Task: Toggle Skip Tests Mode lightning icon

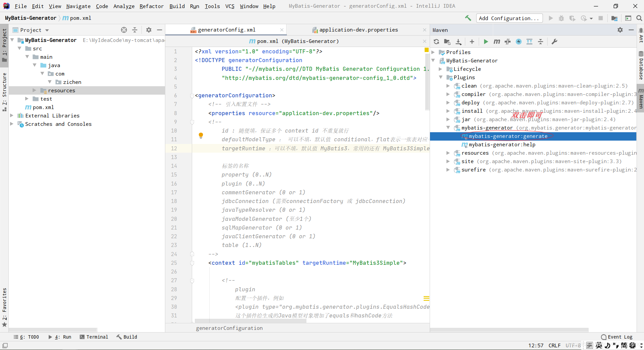Action: [519, 42]
